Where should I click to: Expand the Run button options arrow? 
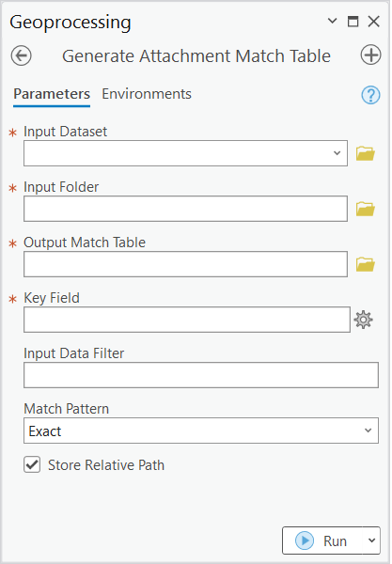371,540
